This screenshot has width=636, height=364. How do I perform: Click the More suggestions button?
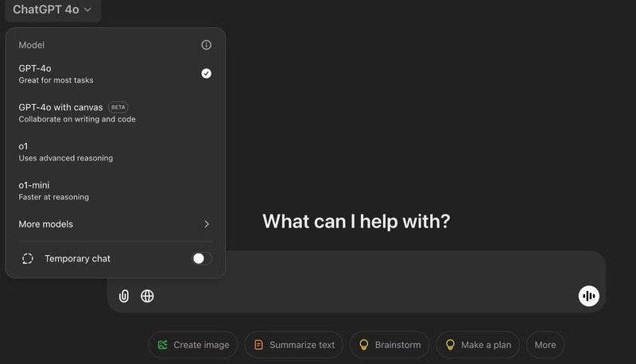(x=545, y=345)
